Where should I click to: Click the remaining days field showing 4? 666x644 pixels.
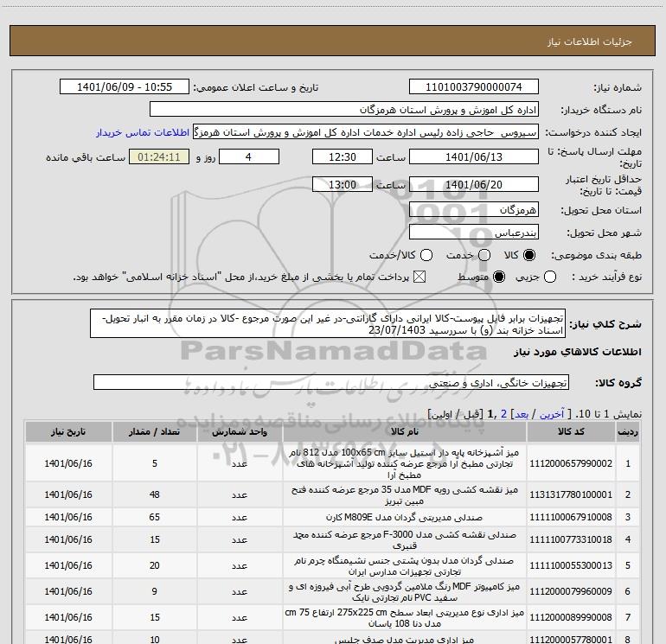249,156
